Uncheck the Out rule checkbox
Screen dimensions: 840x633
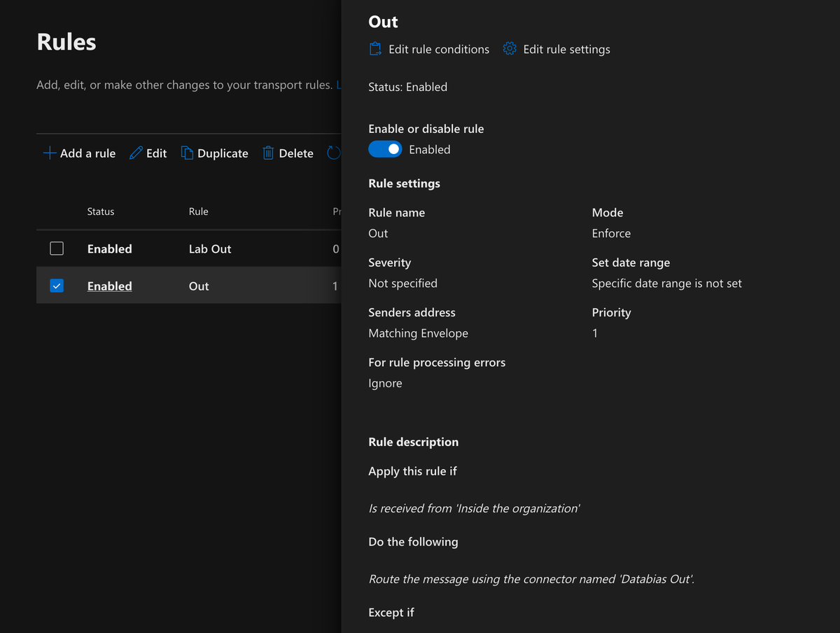coord(57,286)
